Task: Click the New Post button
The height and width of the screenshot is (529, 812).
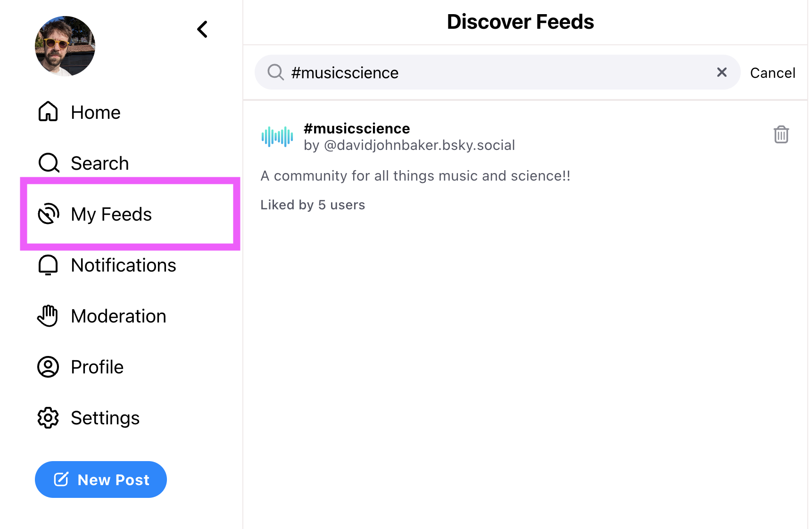Action: point(101,479)
